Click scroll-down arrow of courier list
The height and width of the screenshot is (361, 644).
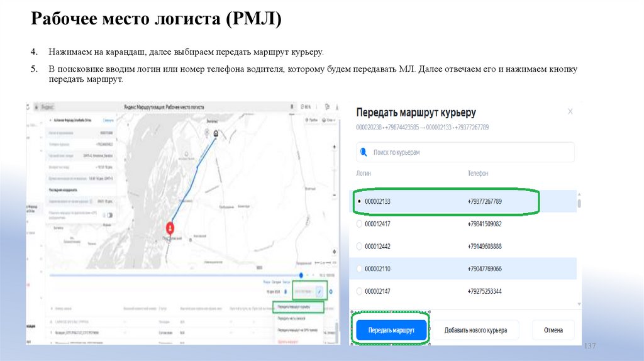tap(579, 304)
